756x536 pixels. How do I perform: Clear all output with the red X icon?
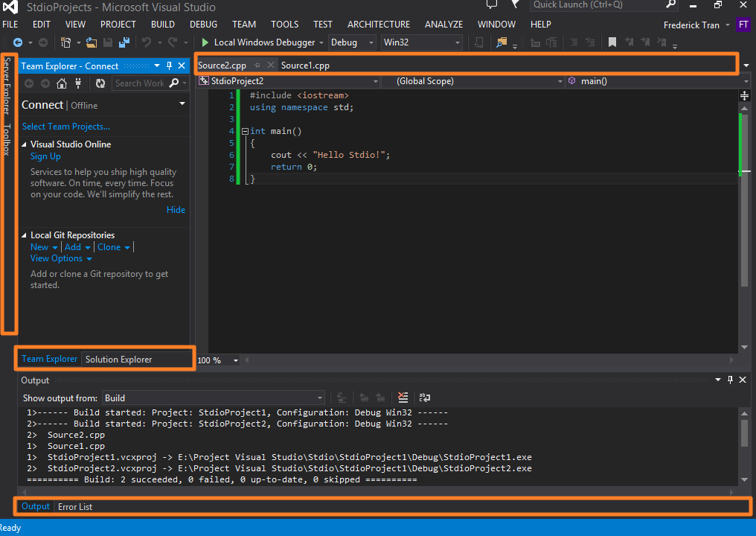(403, 398)
